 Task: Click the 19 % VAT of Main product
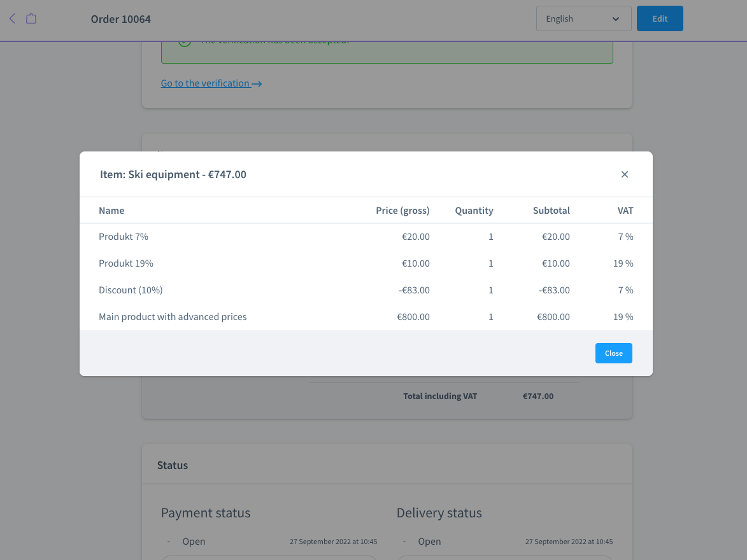coord(623,317)
